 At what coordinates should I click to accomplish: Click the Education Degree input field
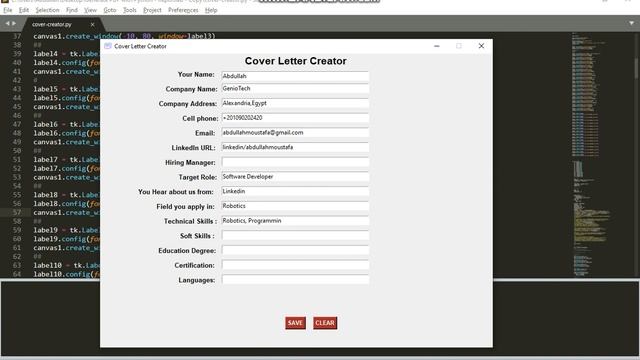tap(295, 250)
